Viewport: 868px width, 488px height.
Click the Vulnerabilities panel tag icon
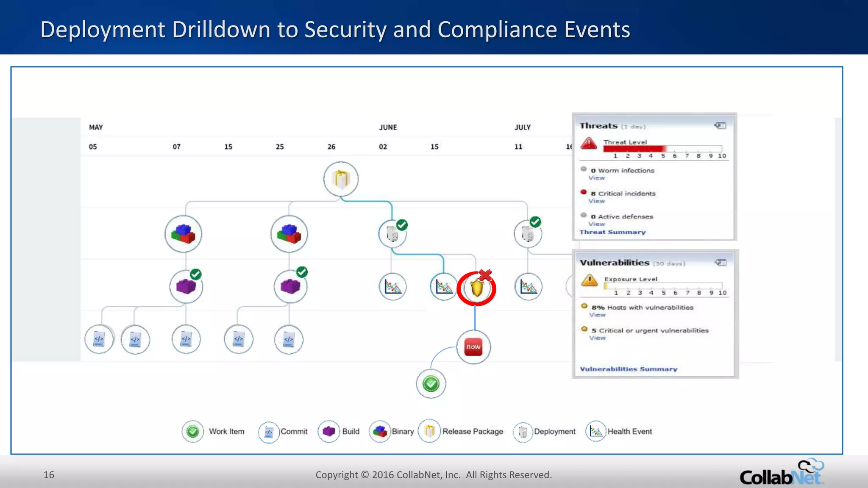(721, 262)
